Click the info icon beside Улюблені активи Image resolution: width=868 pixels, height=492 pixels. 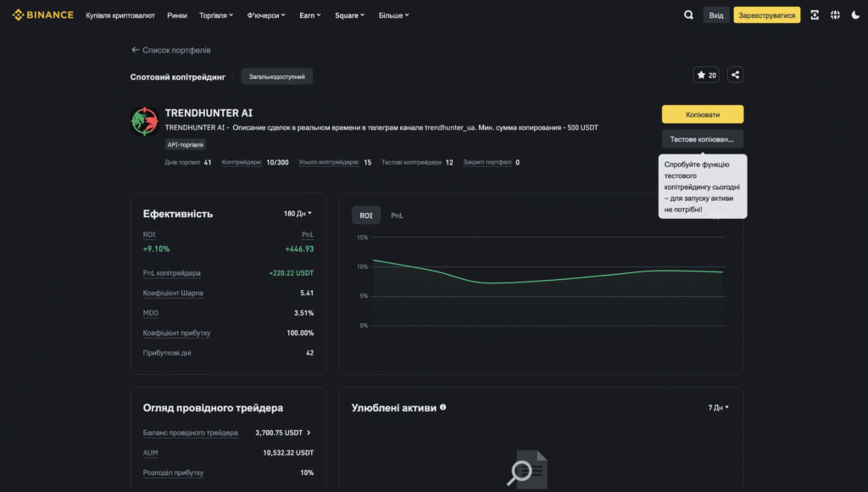click(443, 407)
